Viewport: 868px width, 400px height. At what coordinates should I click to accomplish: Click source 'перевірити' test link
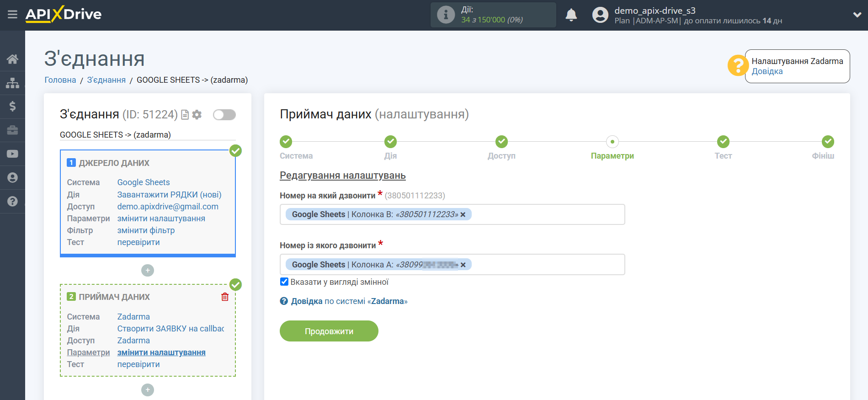[x=138, y=242]
